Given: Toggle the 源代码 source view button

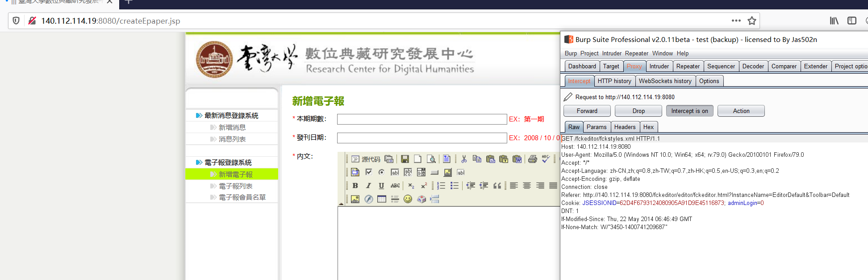Looking at the screenshot, I should (366, 159).
